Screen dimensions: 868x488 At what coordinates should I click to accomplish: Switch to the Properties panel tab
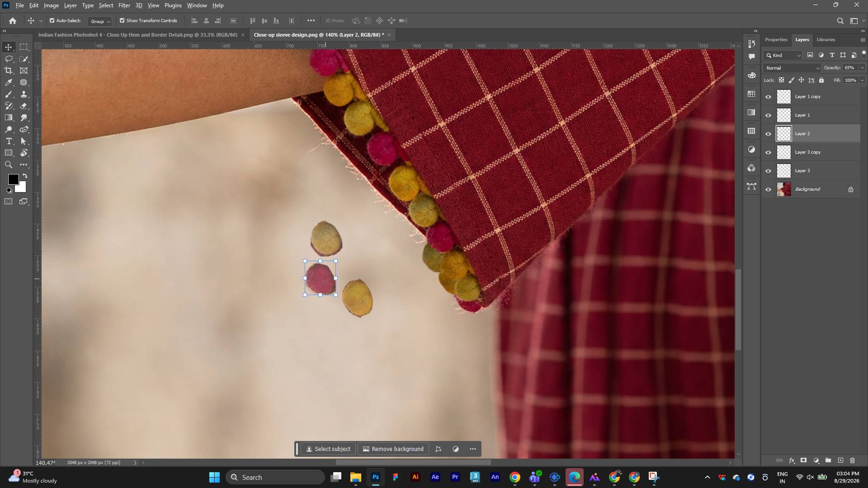pos(776,40)
